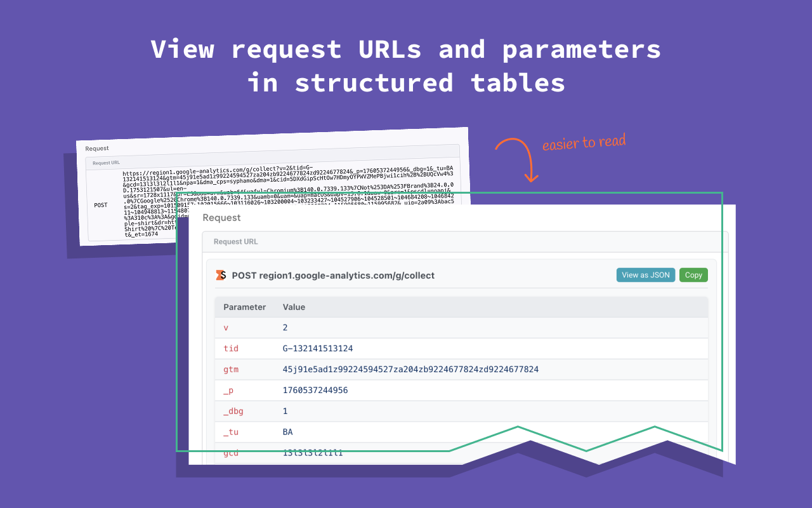
Task: Select the value G-132141513124
Action: point(318,349)
